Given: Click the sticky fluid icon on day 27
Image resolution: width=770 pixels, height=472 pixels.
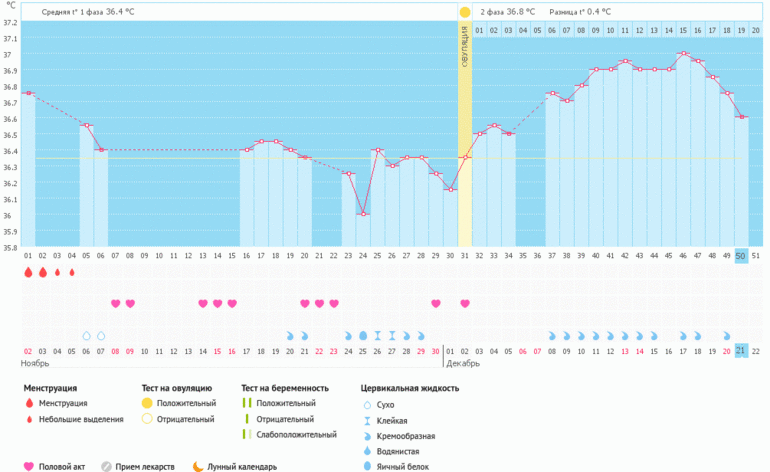Looking at the screenshot, I should [x=392, y=335].
